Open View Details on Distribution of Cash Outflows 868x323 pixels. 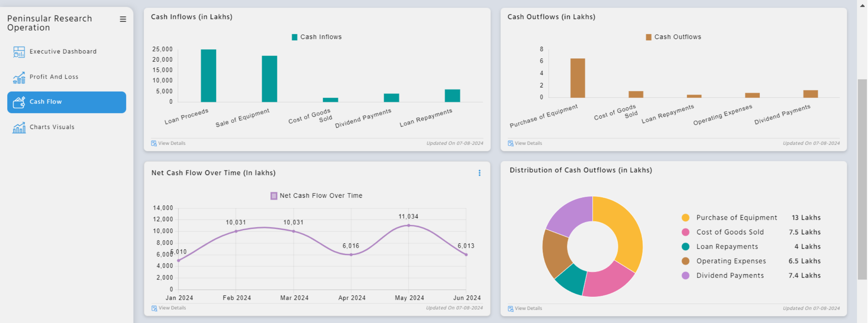(x=510, y=308)
